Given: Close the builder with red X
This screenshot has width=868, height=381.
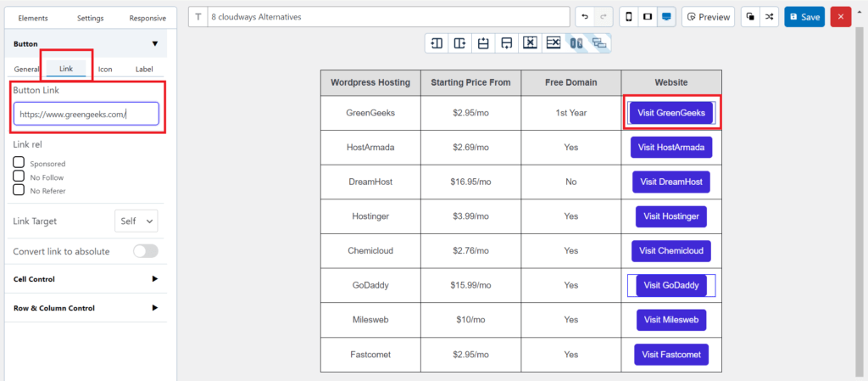Looking at the screenshot, I should 840,17.
